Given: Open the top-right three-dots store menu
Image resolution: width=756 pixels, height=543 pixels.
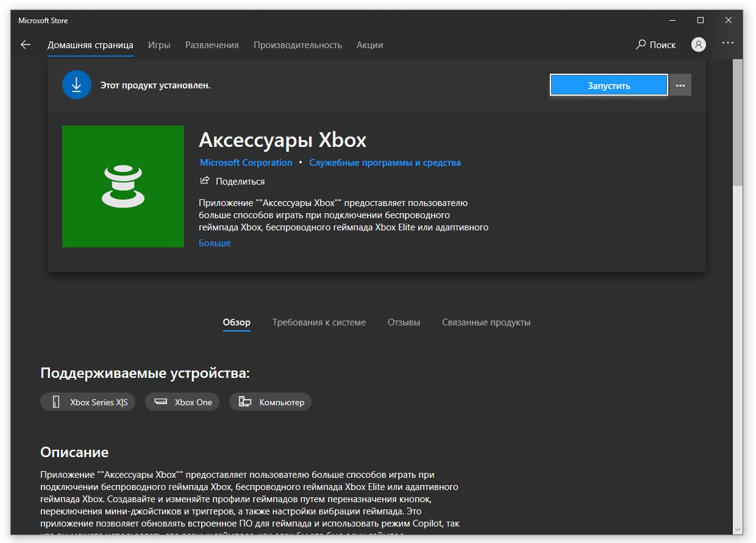Looking at the screenshot, I should [728, 44].
